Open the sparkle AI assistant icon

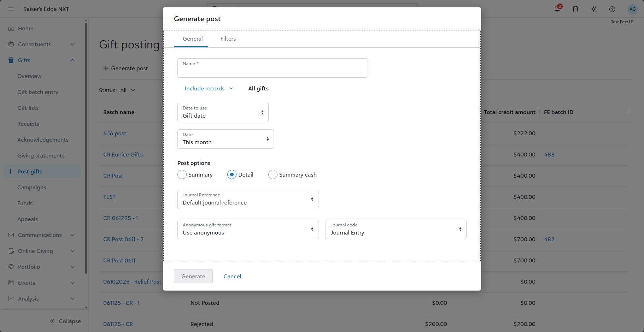[x=594, y=9]
